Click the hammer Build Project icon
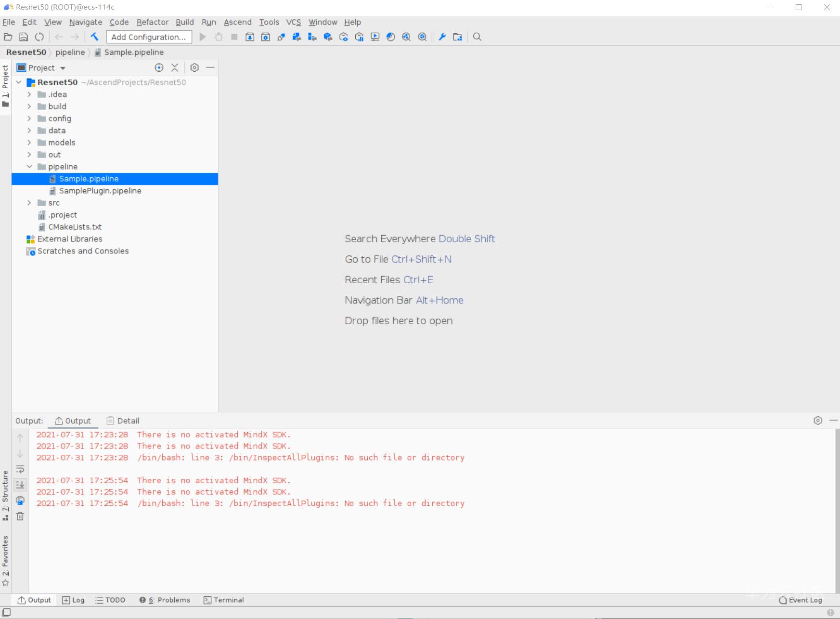840x619 pixels. pos(94,37)
